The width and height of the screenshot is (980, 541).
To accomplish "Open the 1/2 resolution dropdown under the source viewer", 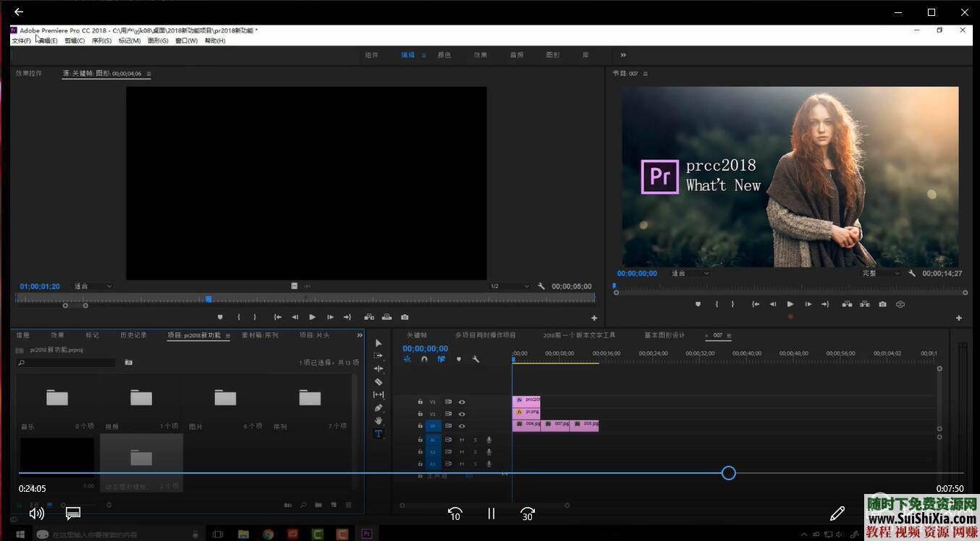I will 507,286.
